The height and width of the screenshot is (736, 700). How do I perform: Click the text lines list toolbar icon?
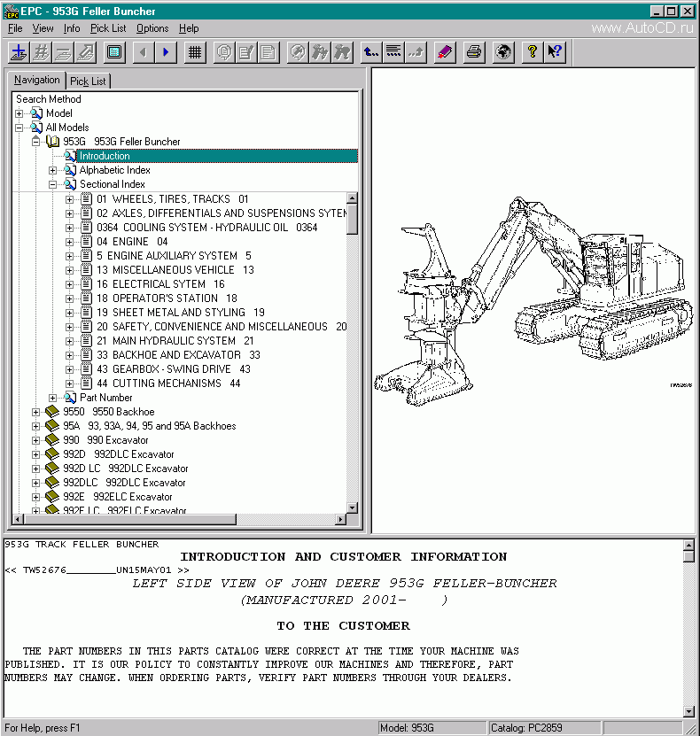click(x=393, y=52)
